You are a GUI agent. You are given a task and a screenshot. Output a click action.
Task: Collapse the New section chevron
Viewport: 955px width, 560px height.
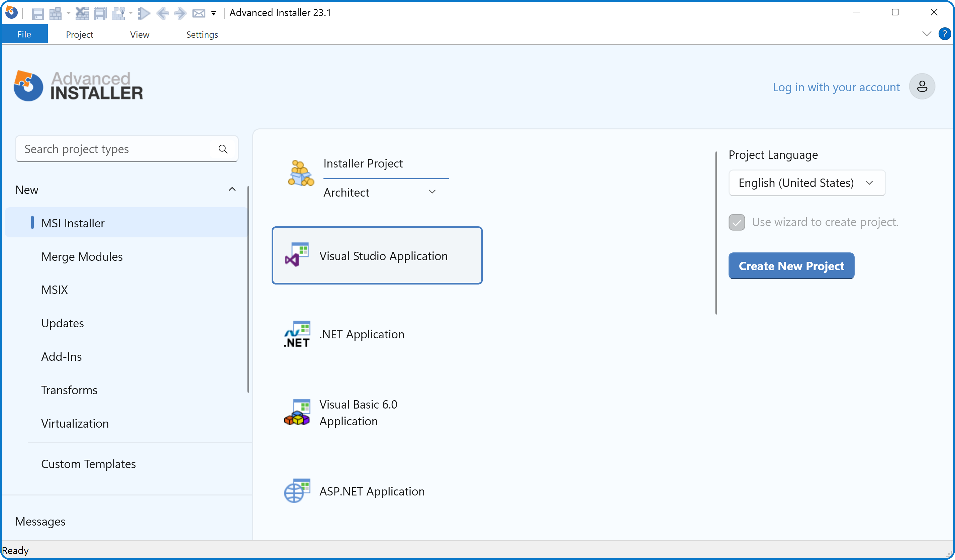(232, 190)
